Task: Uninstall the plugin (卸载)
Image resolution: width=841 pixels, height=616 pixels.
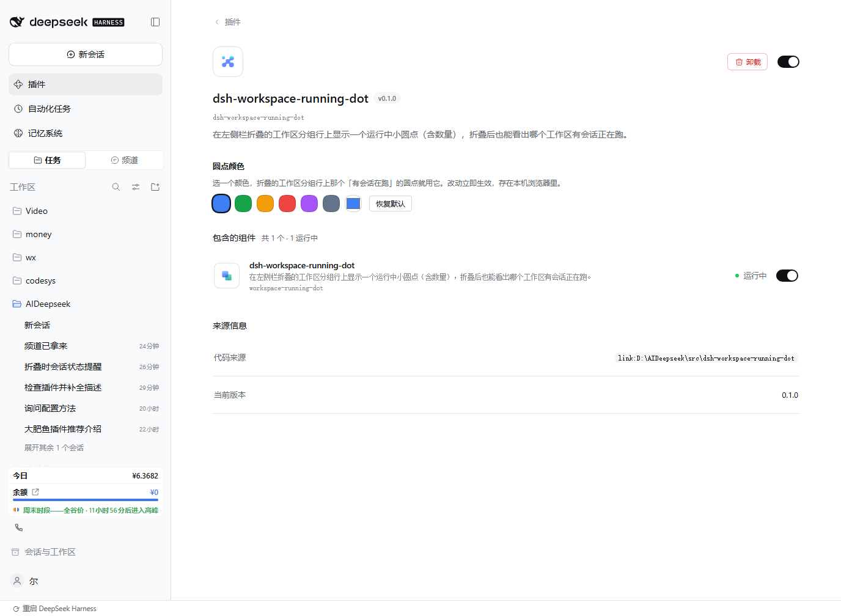Action: tap(747, 62)
